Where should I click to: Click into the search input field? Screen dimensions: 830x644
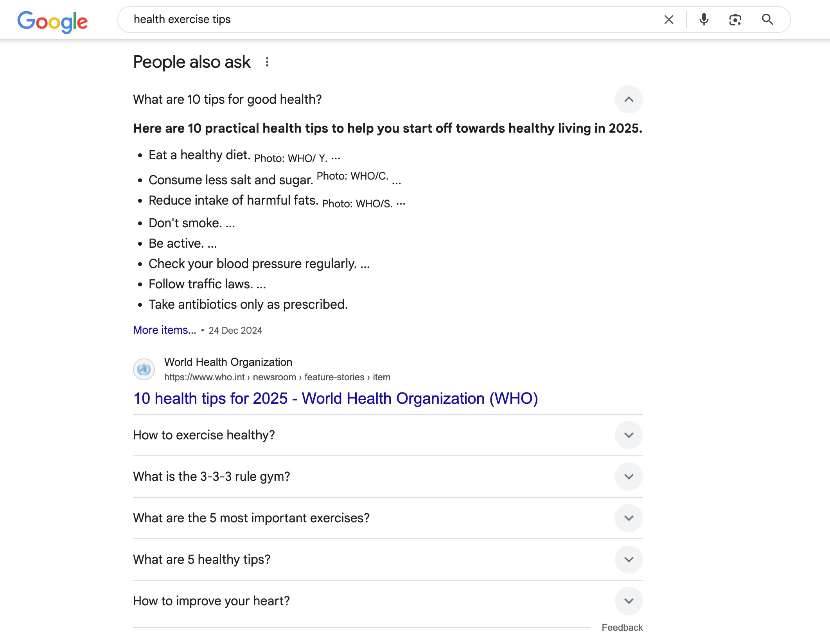click(391, 20)
